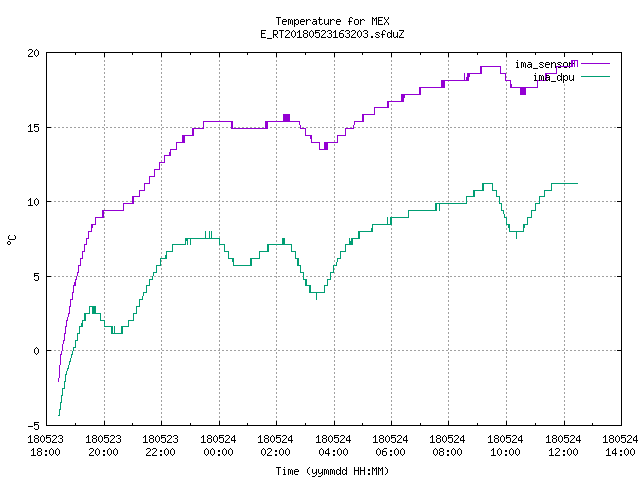Click the purple ima_sensor legend line sample

pos(595,64)
